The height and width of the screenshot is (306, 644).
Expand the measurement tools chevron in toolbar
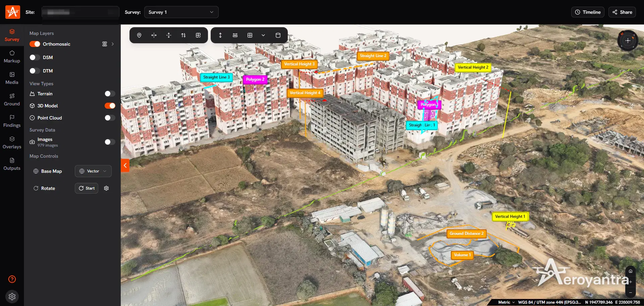[263, 35]
